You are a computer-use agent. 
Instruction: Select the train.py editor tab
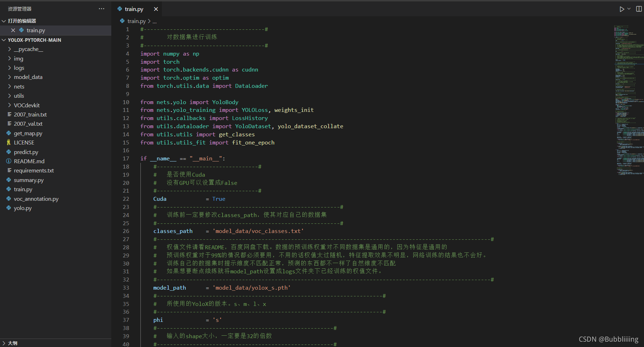click(137, 9)
